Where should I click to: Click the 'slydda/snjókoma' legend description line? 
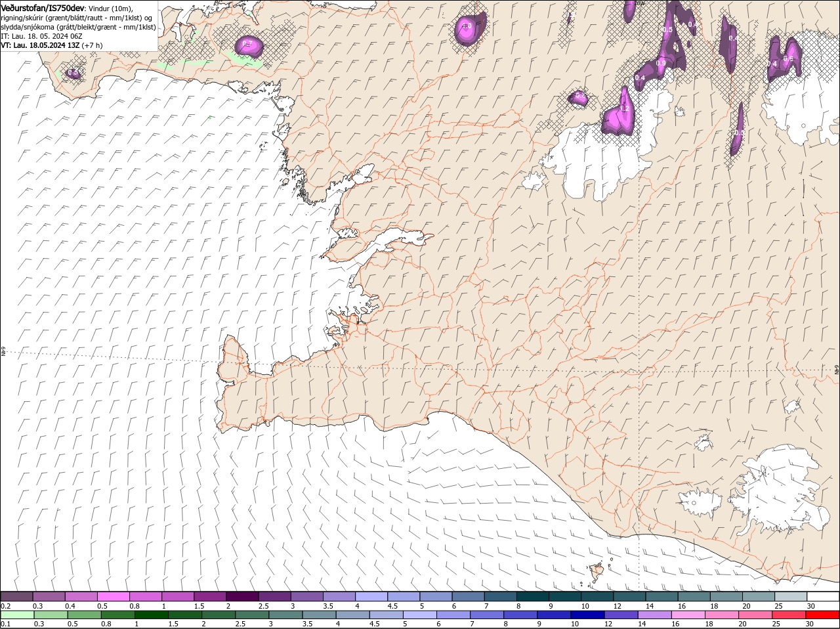[x=78, y=27]
